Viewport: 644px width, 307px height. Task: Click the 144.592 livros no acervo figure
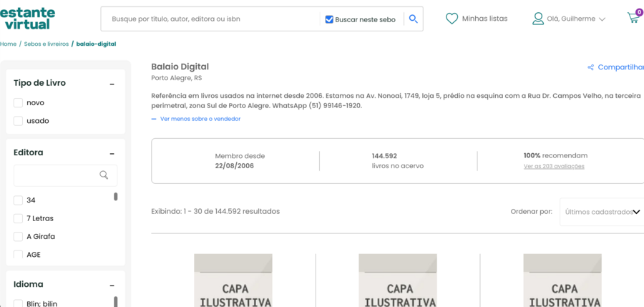pos(398,161)
